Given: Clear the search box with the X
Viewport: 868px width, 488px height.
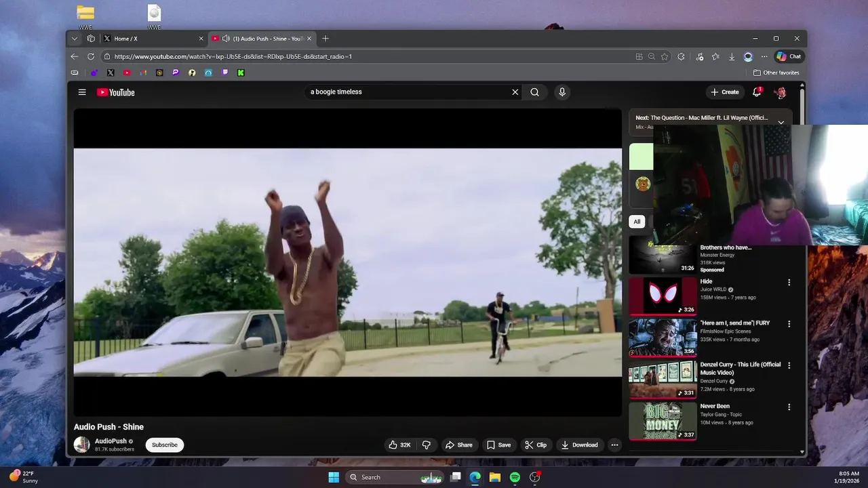Looking at the screenshot, I should coord(515,92).
